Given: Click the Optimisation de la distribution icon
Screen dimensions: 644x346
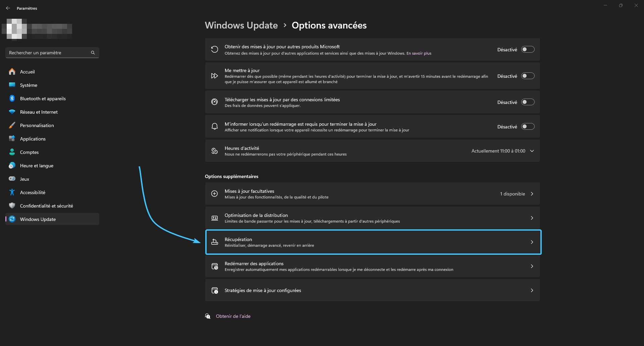Looking at the screenshot, I should click(215, 218).
